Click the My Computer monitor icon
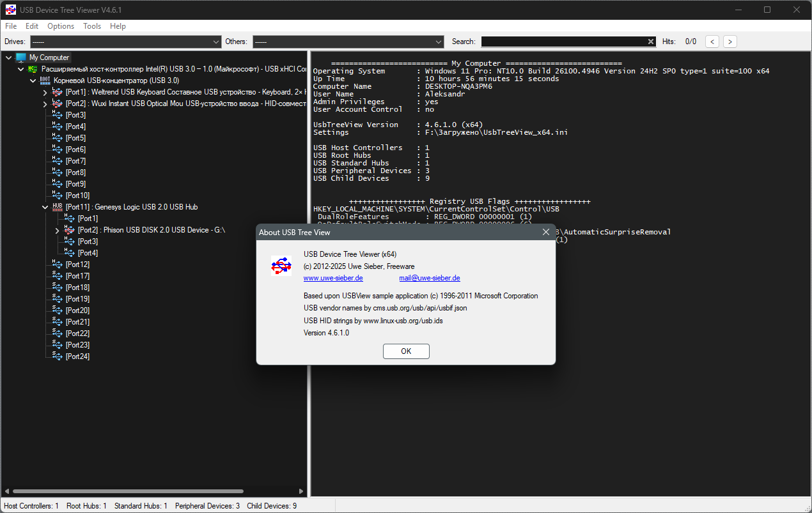 [x=21, y=57]
